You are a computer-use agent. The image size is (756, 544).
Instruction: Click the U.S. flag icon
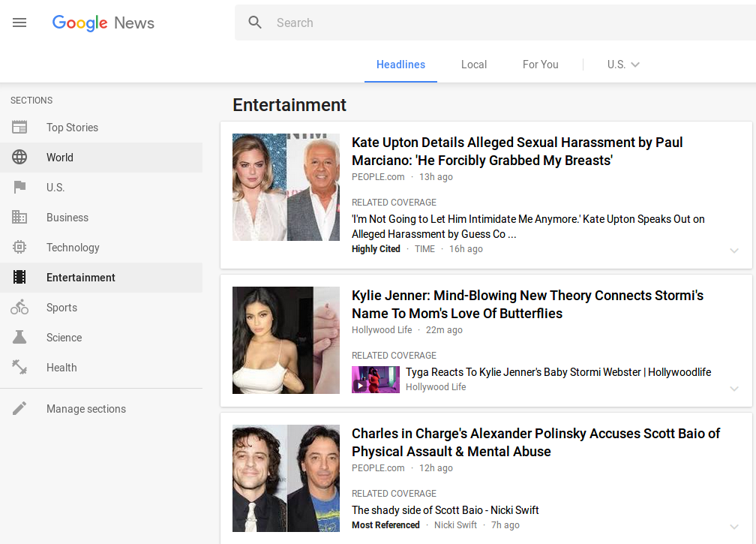(19, 187)
